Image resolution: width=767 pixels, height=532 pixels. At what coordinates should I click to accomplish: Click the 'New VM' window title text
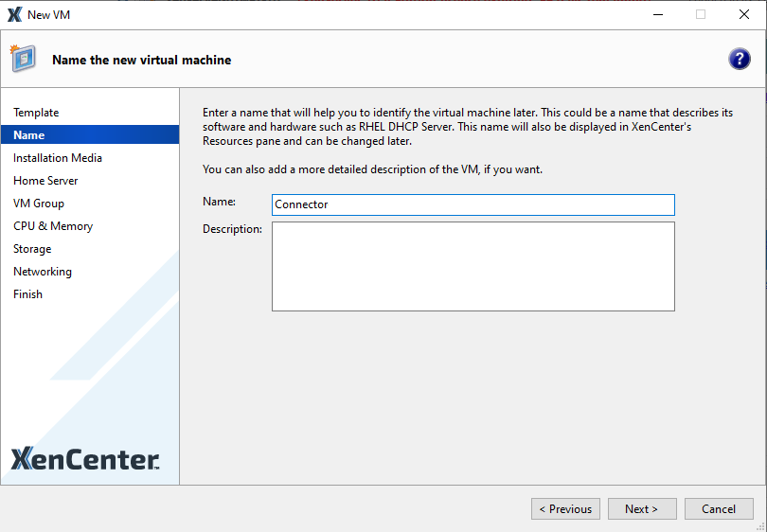49,15
